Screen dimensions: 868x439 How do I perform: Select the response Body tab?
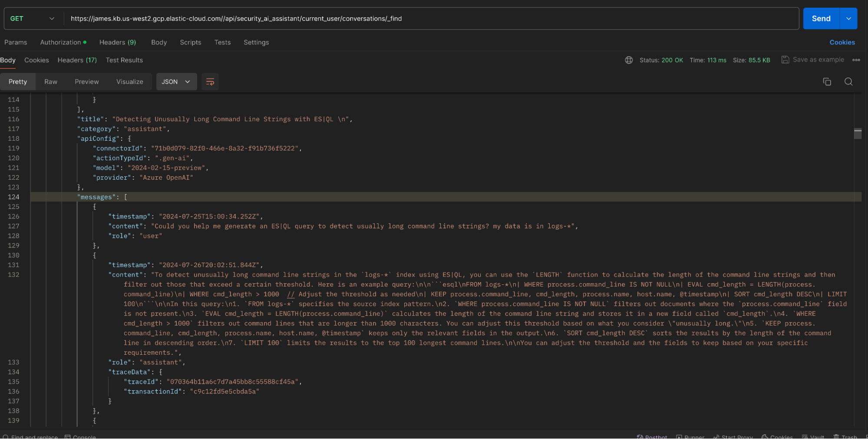point(8,60)
